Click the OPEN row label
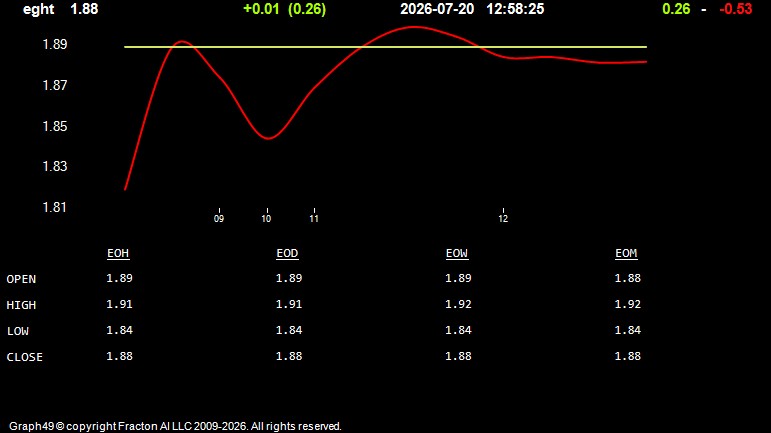This screenshot has width=771, height=433. 21,279
